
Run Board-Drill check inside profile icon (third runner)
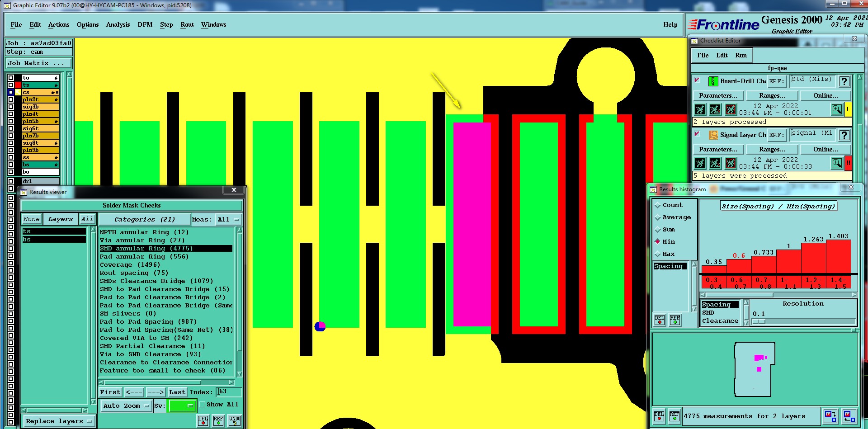click(x=731, y=109)
